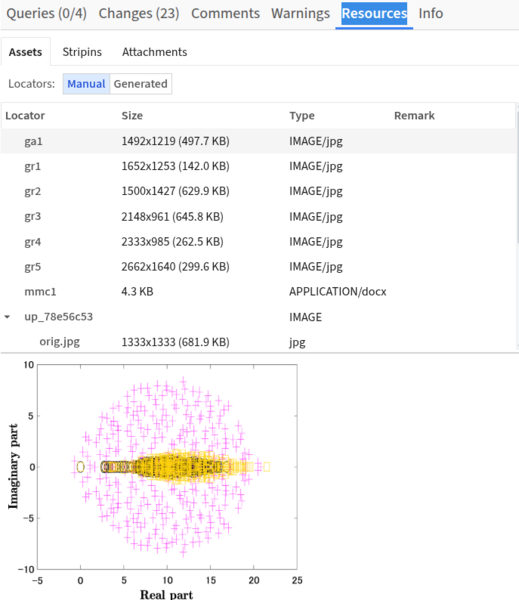Open the Queries (0/4) tab
The height and width of the screenshot is (600, 519).
[47, 13]
